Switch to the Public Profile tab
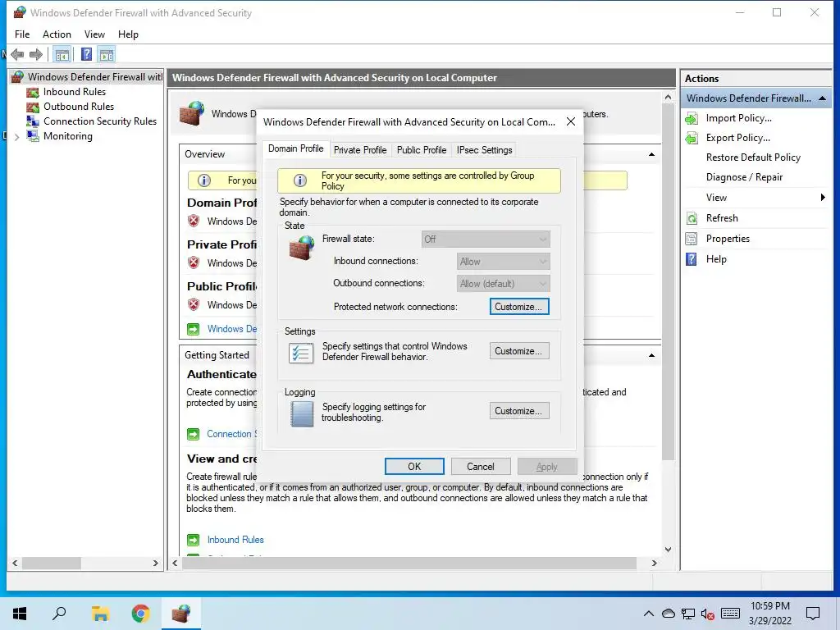Image resolution: width=840 pixels, height=630 pixels. click(x=422, y=150)
